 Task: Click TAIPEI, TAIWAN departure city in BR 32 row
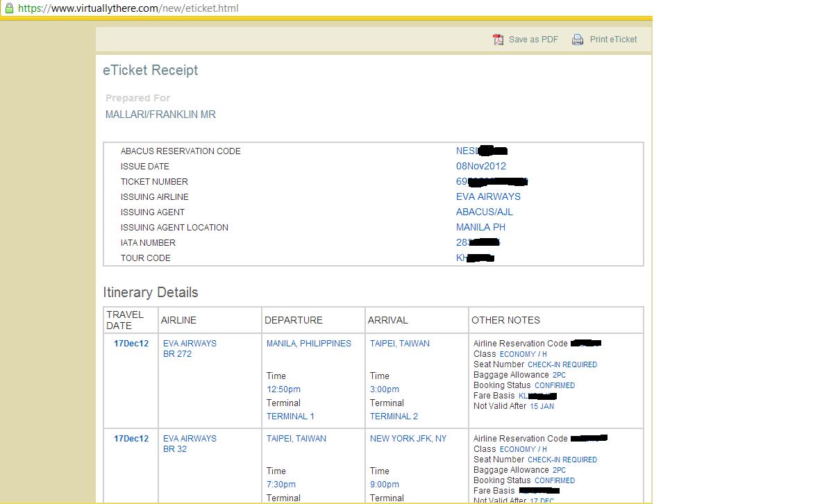tap(296, 439)
